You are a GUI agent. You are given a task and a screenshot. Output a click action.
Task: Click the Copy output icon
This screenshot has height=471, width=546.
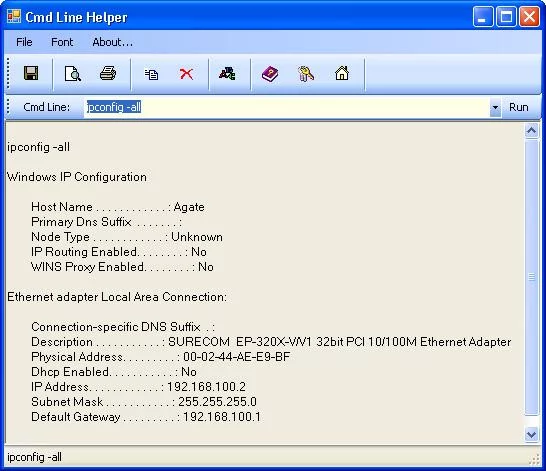pyautogui.click(x=151, y=74)
